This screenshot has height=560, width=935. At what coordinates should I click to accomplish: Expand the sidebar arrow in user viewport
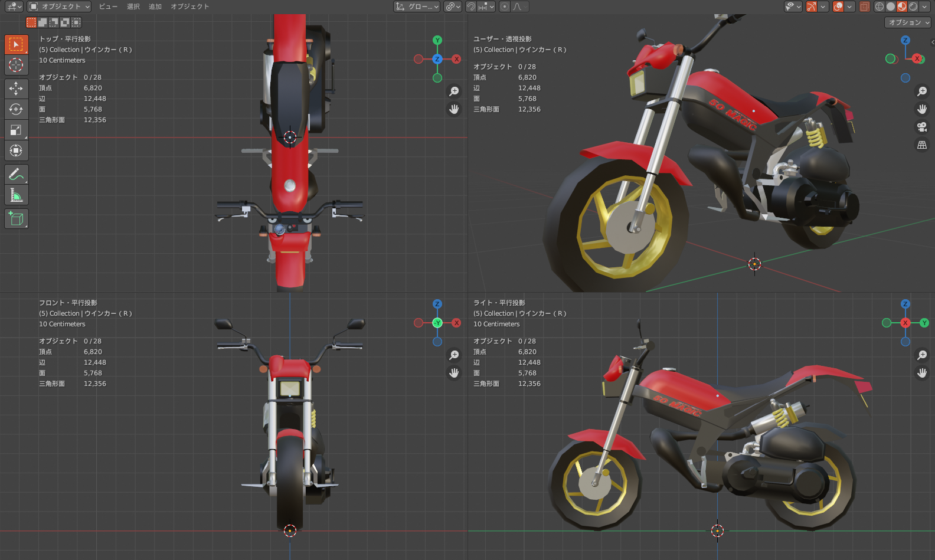pyautogui.click(x=932, y=42)
